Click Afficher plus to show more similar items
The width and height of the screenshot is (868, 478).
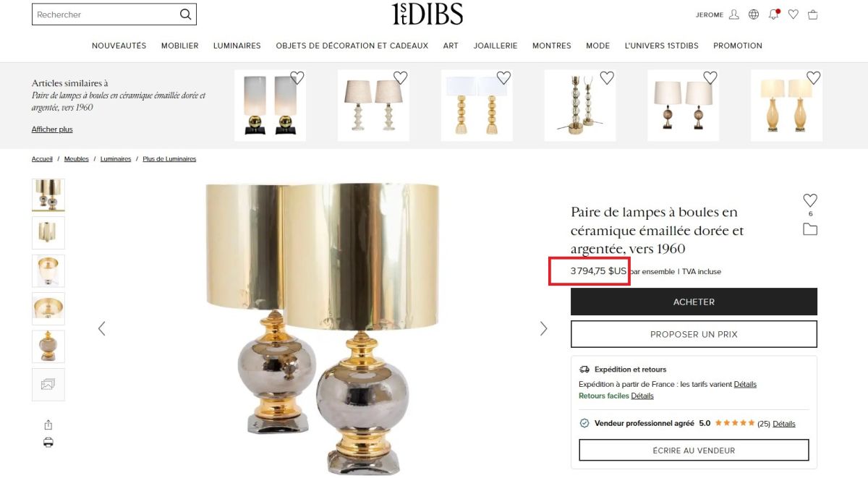[x=52, y=129]
